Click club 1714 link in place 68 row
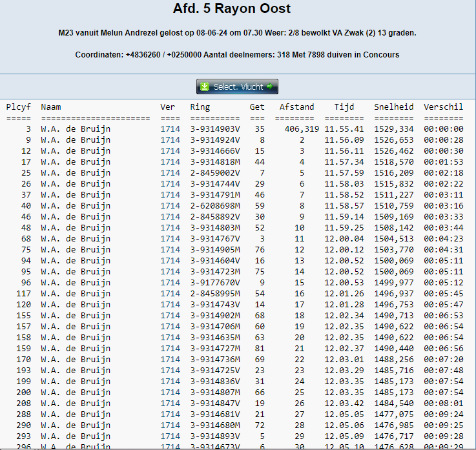The height and width of the screenshot is (450, 476). coord(170,238)
